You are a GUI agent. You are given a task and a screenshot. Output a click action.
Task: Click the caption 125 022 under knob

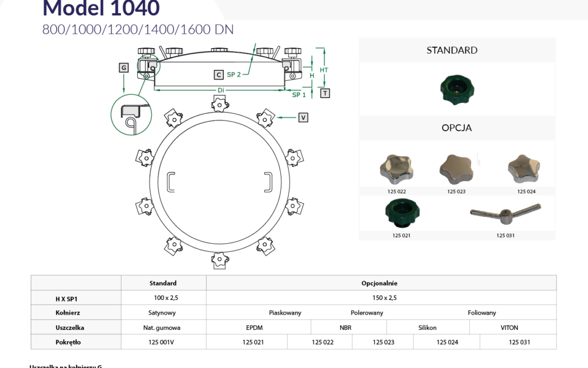396,191
